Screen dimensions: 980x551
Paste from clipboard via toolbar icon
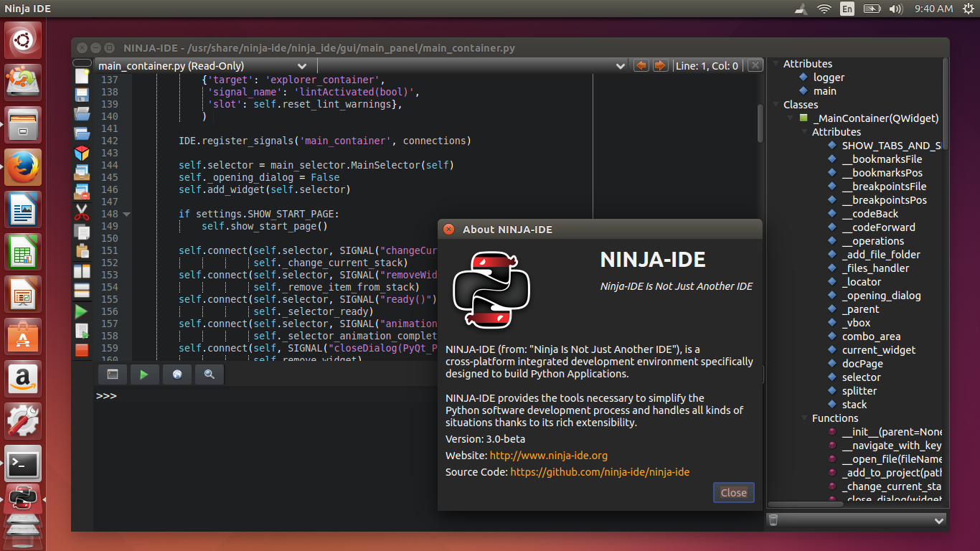tap(81, 250)
